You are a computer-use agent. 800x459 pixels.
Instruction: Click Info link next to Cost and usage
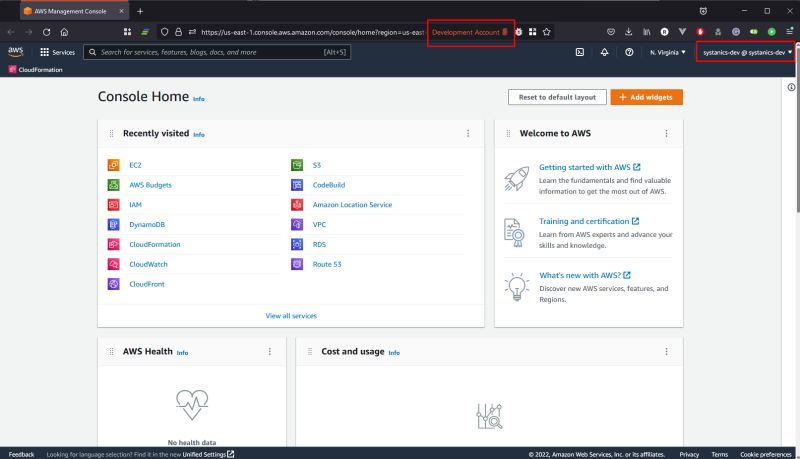click(394, 353)
